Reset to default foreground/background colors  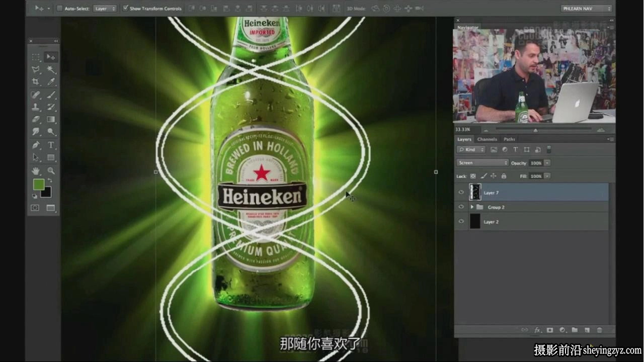pos(35,196)
